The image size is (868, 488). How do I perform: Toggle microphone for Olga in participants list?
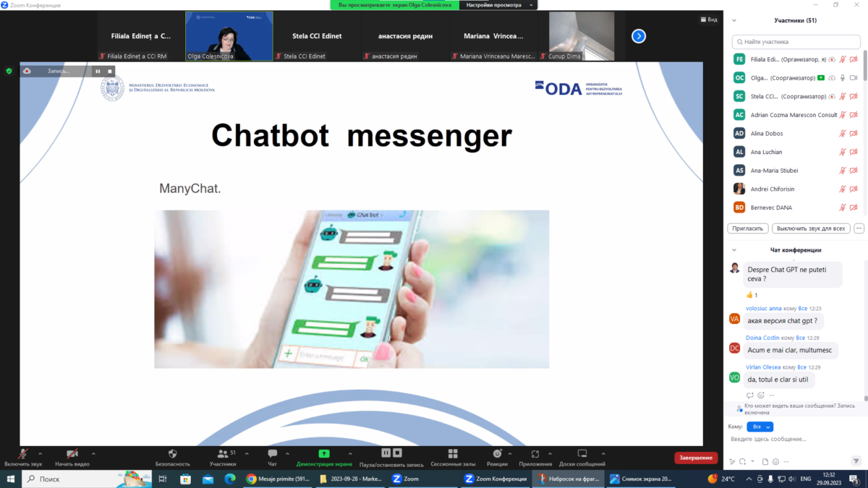click(x=843, y=77)
